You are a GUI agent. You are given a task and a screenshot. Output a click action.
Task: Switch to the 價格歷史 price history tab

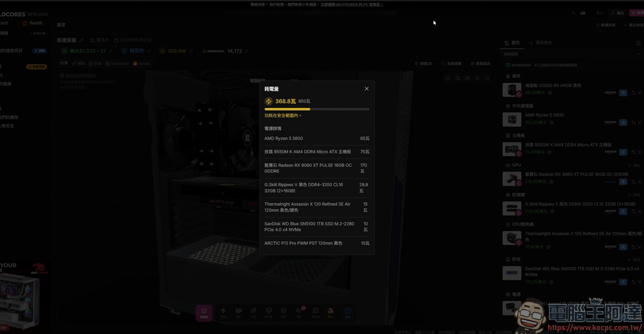540,42
